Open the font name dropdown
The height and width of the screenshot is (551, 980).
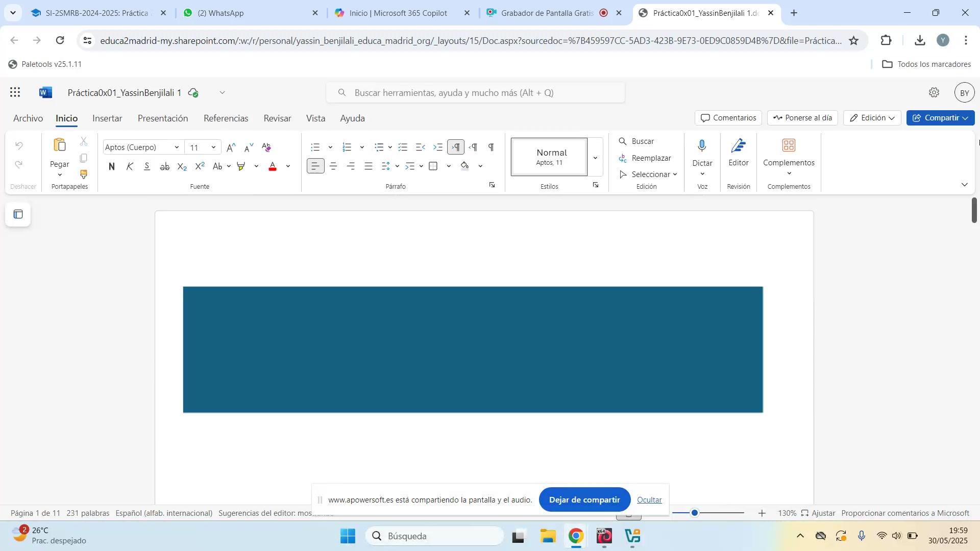point(177,147)
